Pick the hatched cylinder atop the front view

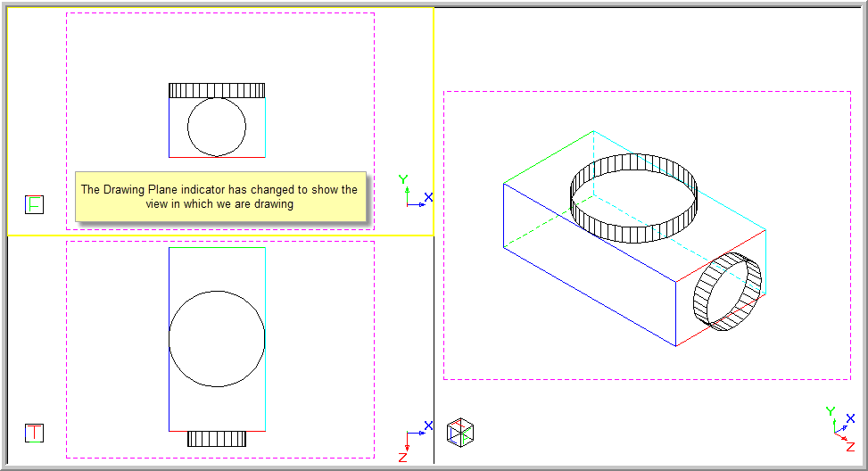tap(217, 90)
